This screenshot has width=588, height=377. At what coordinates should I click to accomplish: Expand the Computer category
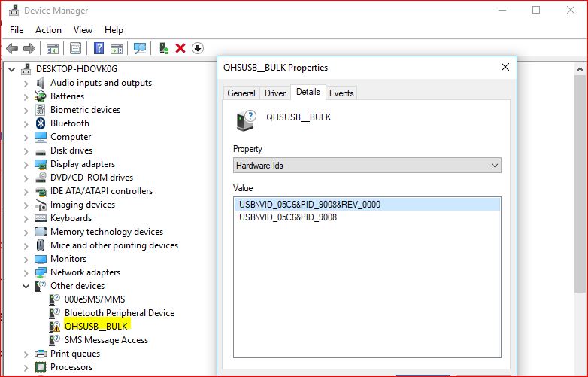pos(26,137)
